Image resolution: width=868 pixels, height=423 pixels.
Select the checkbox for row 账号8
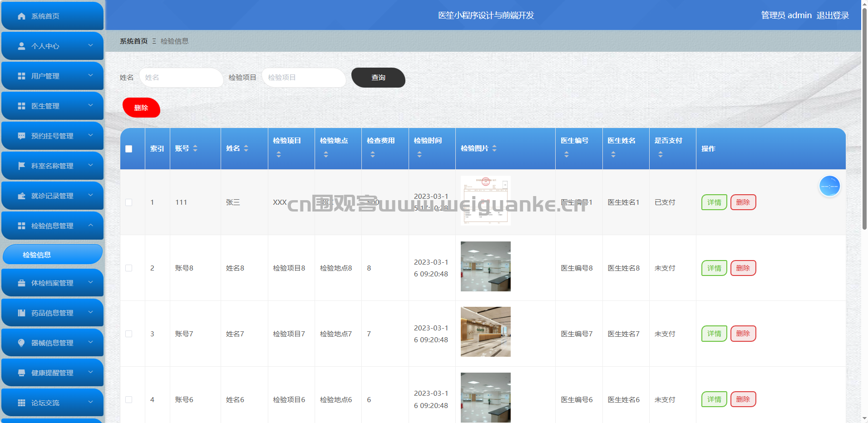pos(129,268)
